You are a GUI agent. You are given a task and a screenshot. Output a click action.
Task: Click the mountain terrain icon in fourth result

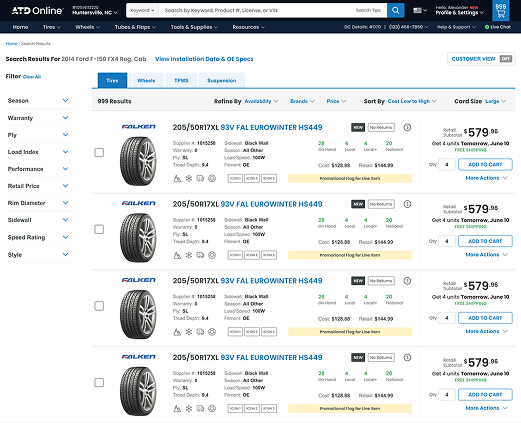(177, 408)
